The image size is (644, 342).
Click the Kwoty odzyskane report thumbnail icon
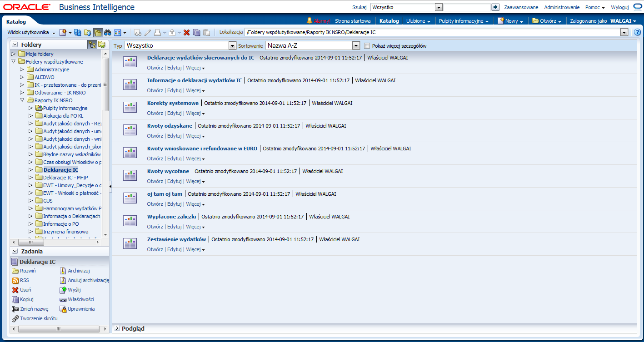(130, 130)
